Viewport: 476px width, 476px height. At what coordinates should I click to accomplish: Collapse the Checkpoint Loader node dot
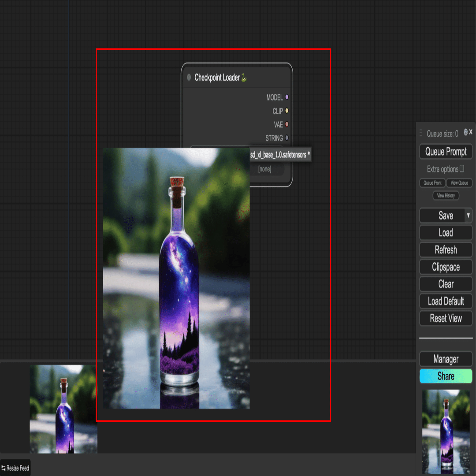coord(189,78)
